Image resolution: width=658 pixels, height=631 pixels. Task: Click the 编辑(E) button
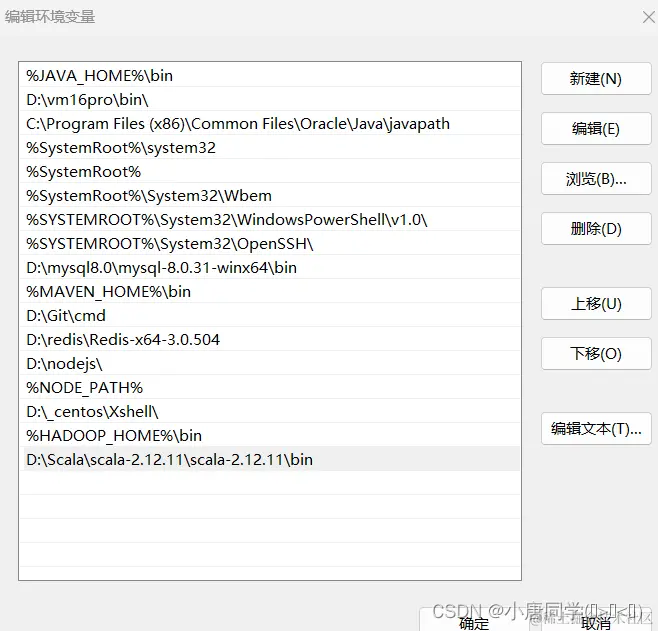pos(596,128)
